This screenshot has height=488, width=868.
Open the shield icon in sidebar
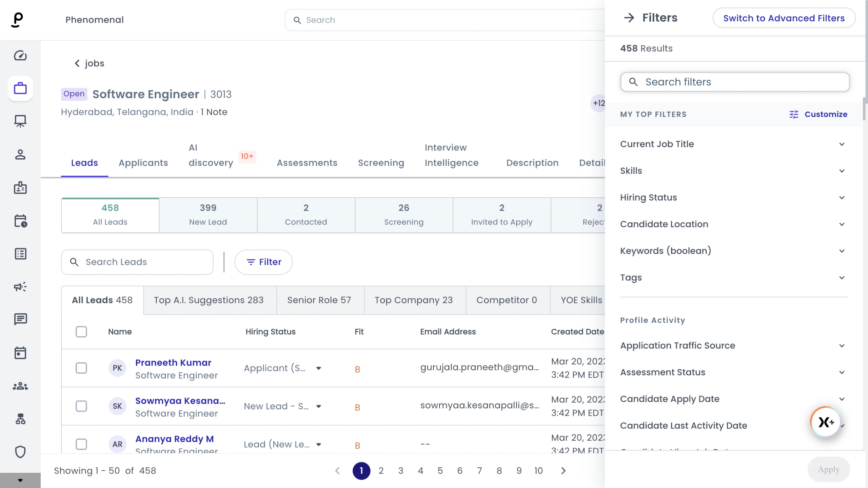point(20,452)
